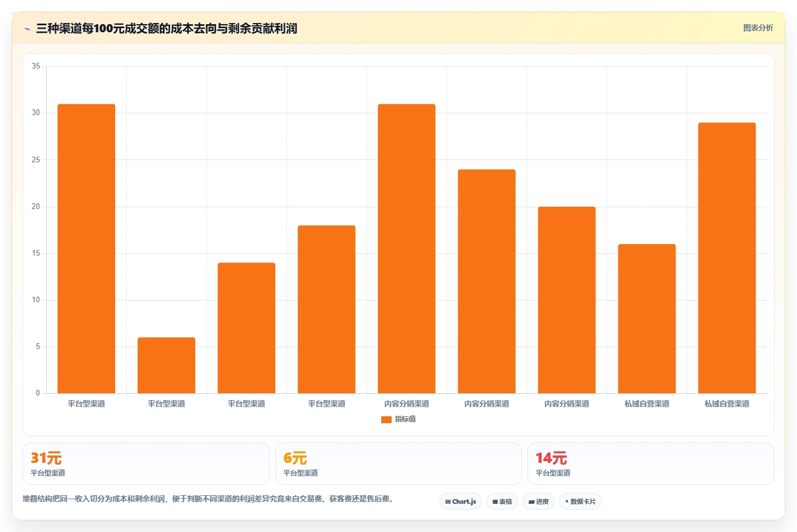Click the 平台型渠道 bar with value 6

pyautogui.click(x=166, y=366)
